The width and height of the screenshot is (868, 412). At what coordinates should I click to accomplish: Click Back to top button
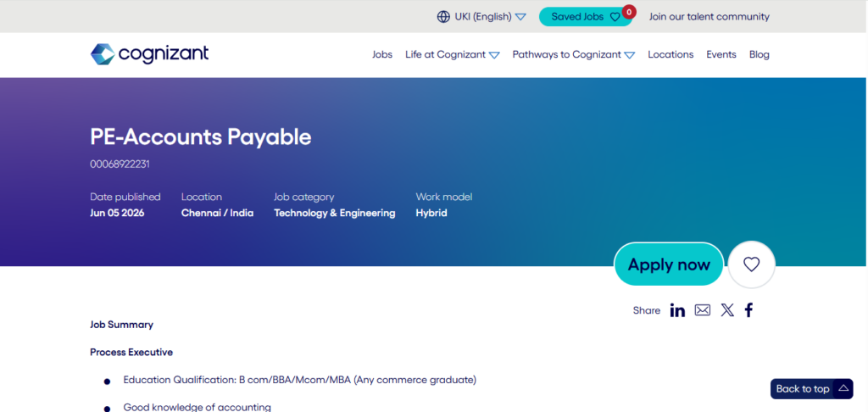(x=811, y=389)
